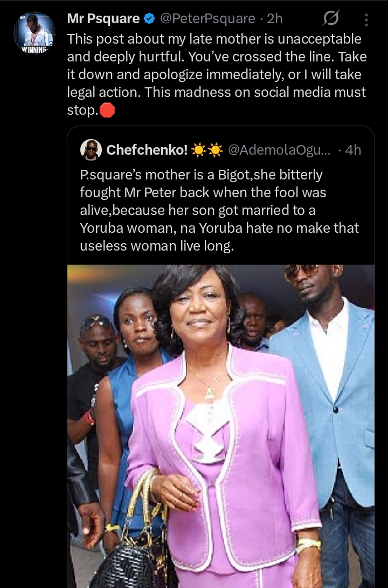Click the 2h post timestamp
The height and width of the screenshot is (588, 388).
click(x=275, y=19)
